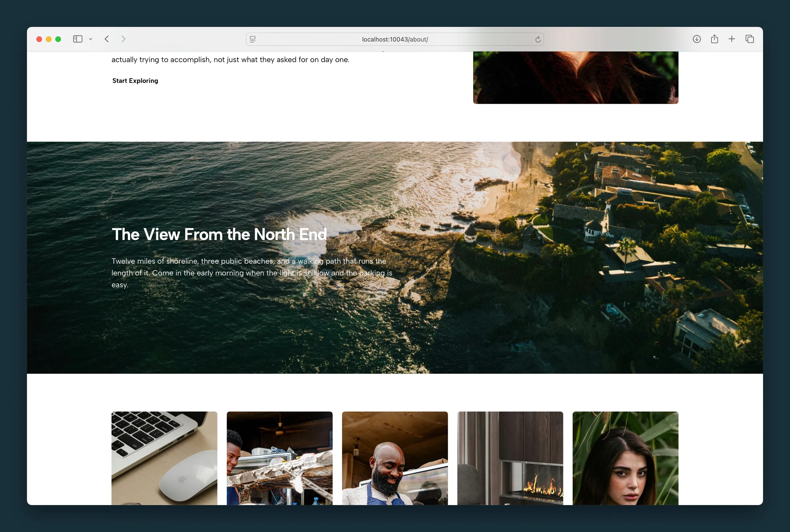
Task: Show downloads with the download icon
Action: click(697, 39)
